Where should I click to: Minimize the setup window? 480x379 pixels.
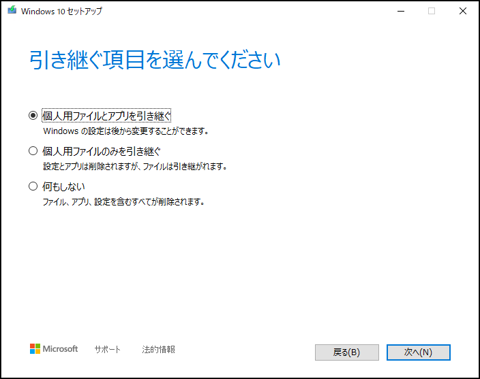401,11
